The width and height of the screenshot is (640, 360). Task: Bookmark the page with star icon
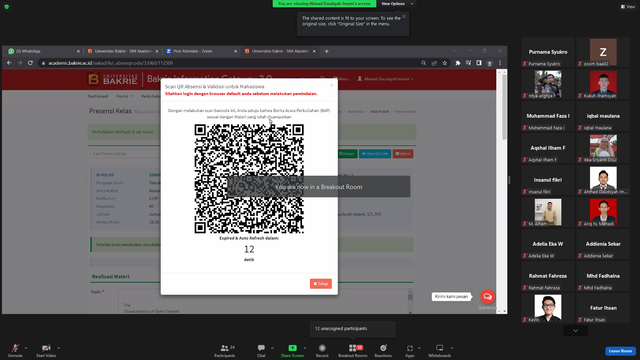444,63
